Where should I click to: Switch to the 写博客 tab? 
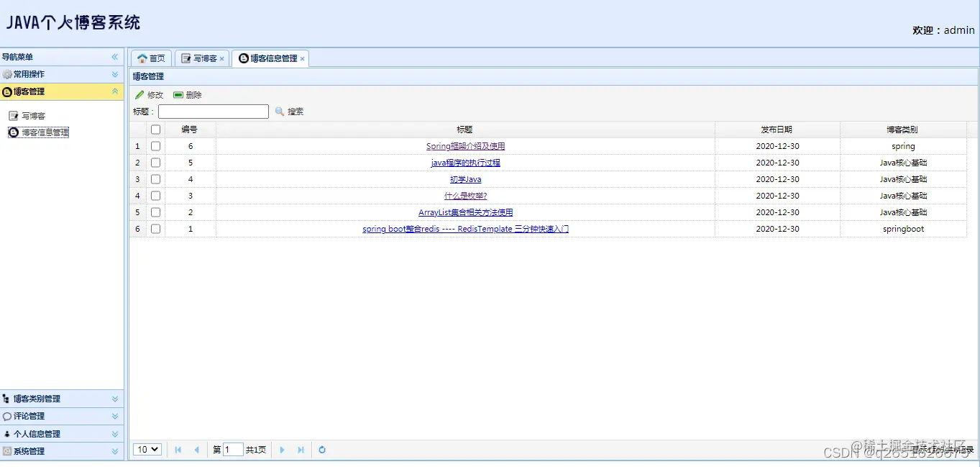pos(201,58)
